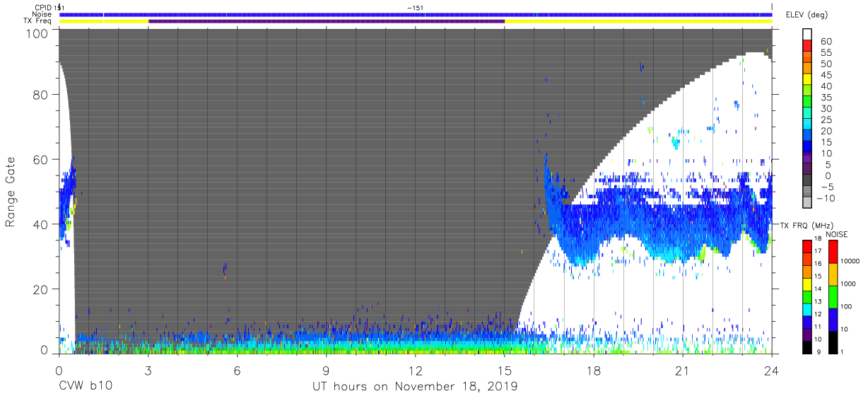Click the NOISE legend title
This screenshot has width=868, height=401.
coord(837,234)
